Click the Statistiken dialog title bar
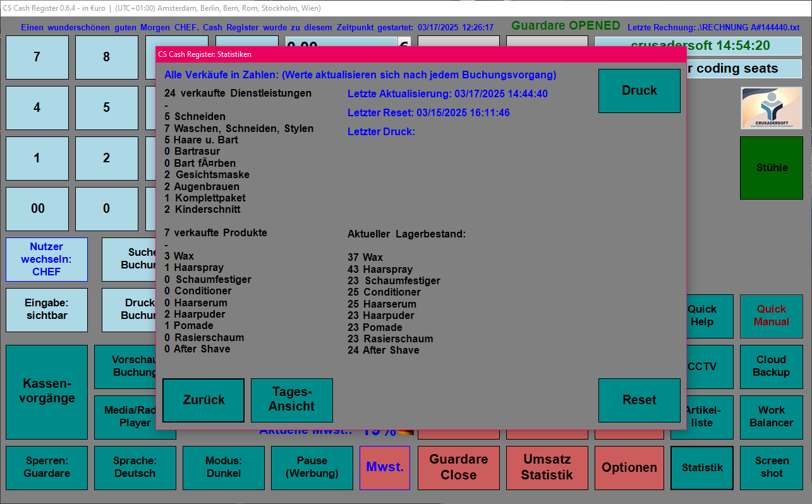 click(421, 54)
